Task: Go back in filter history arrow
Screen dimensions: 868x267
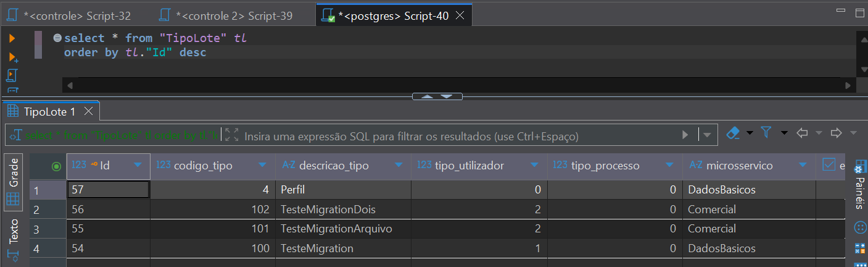Action: tap(803, 133)
